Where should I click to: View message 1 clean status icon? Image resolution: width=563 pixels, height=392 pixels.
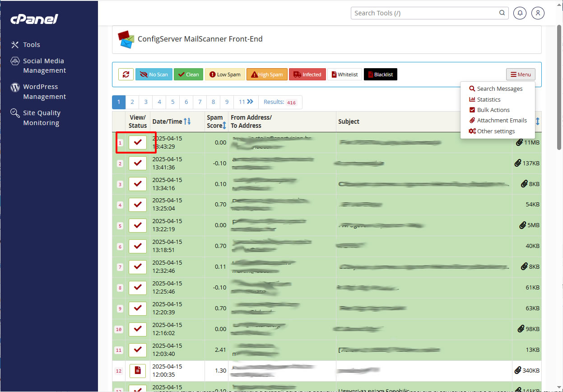coord(138,142)
